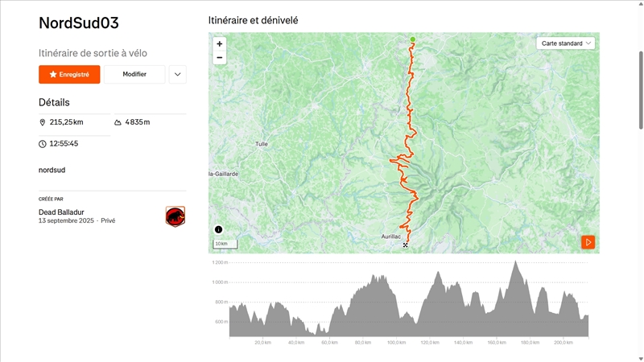Toggle the Enregistré star saved button
Viewport: 644px width, 362px height.
coord(69,75)
